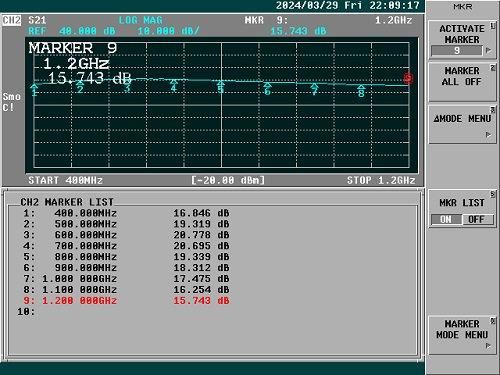This screenshot has height=375, width=500.
Task: Click the CH2 channel indicator badge
Action: [12, 20]
